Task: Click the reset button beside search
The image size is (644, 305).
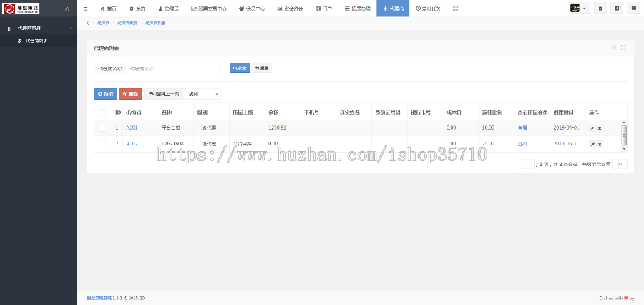Action: click(x=262, y=68)
